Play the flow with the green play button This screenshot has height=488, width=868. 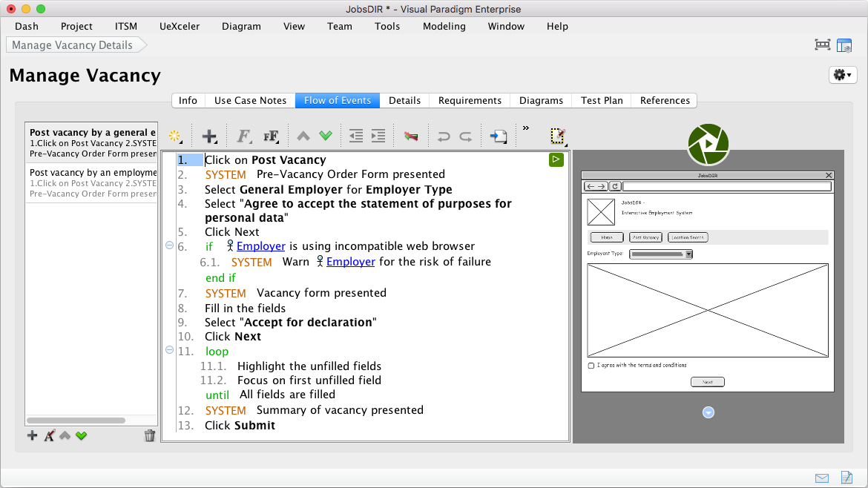[556, 159]
